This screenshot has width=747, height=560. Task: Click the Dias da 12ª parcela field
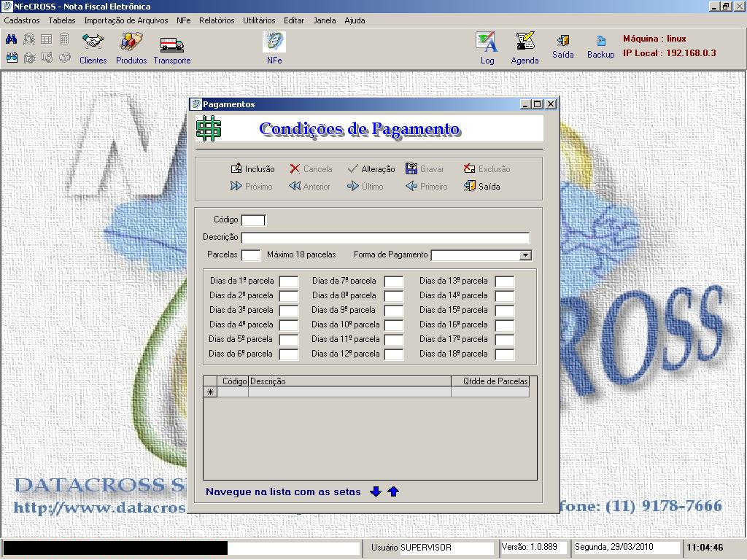tap(394, 354)
